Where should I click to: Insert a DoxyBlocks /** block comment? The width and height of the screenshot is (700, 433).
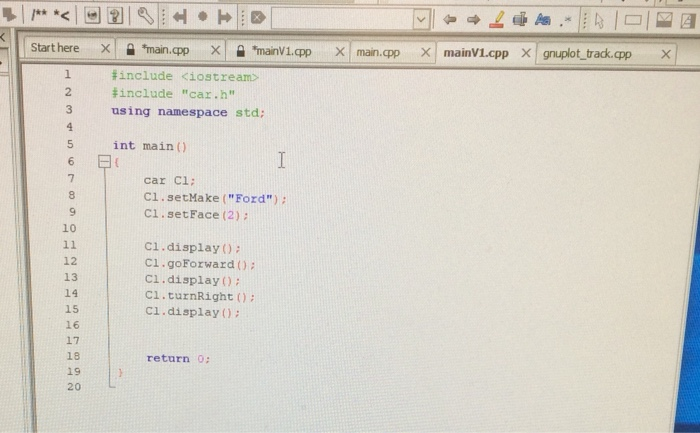tap(39, 15)
